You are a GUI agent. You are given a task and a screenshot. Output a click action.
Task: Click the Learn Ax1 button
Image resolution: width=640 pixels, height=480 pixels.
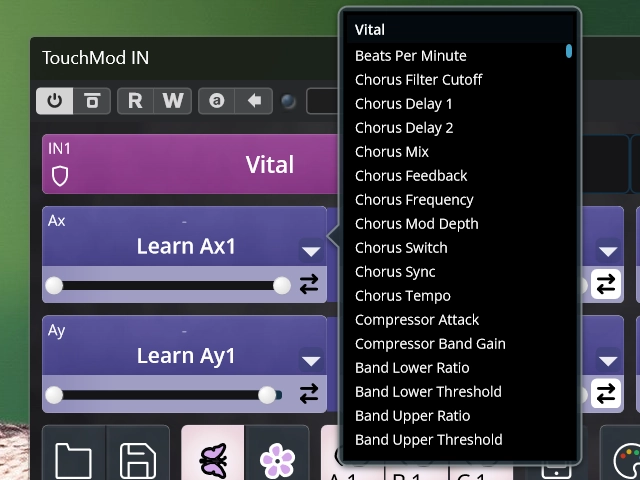[x=186, y=246]
